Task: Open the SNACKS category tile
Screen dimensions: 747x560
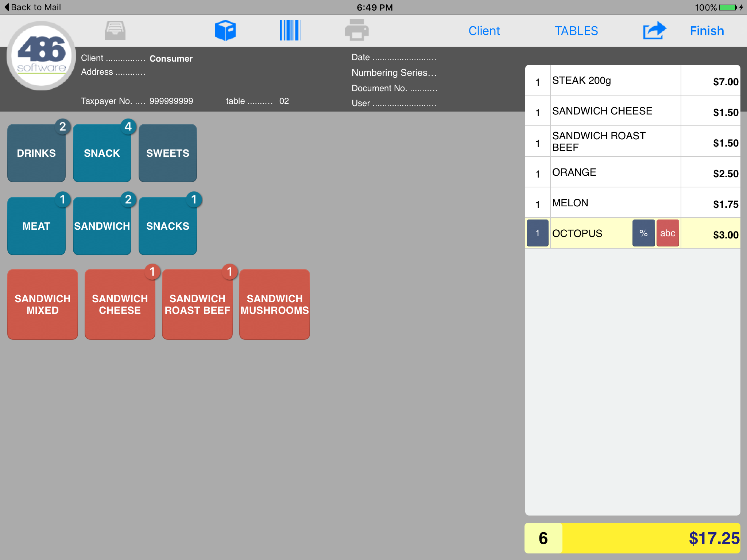Action: 167,226
